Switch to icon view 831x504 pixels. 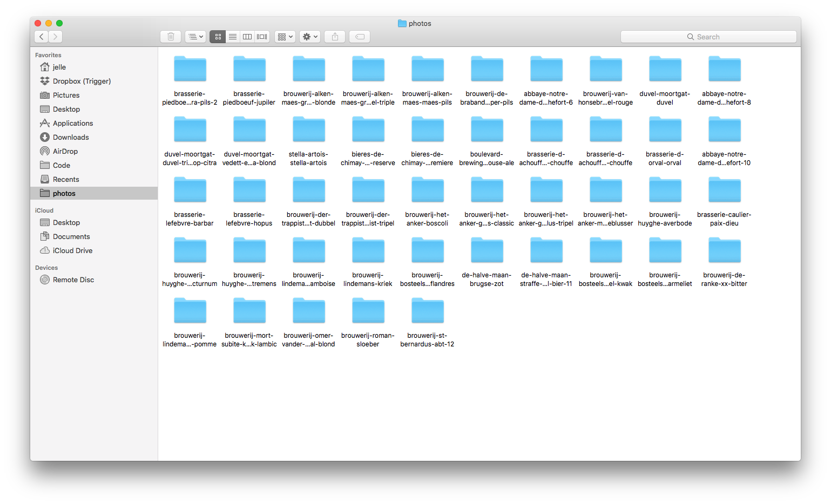(218, 37)
